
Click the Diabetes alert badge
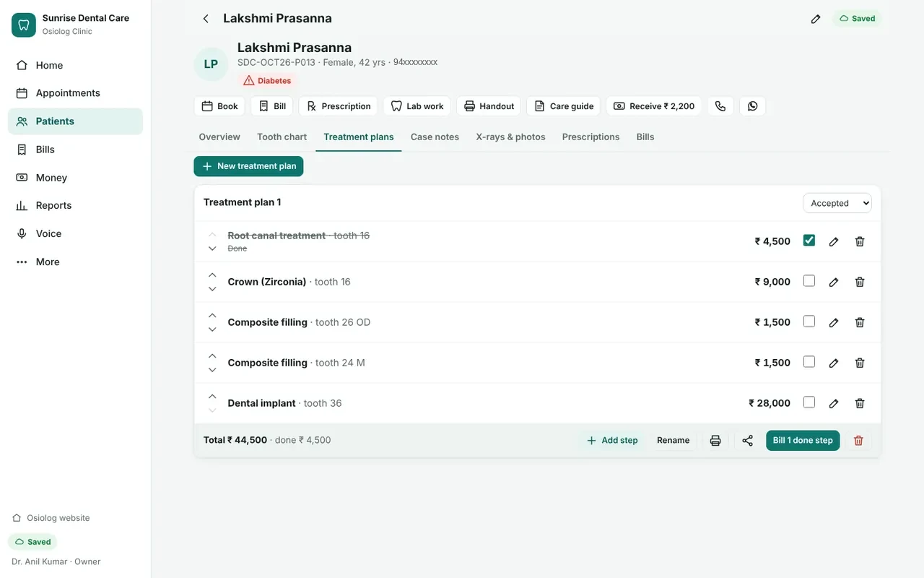point(268,81)
